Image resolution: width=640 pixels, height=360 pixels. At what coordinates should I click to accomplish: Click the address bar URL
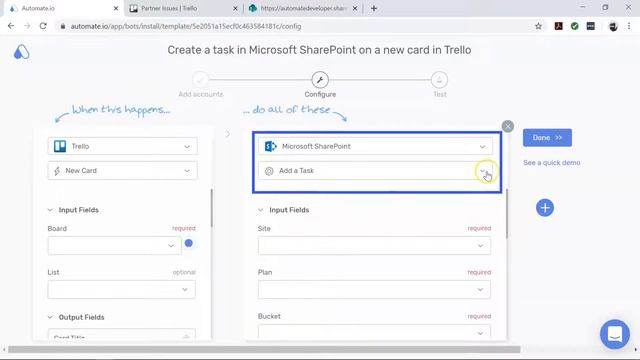[x=186, y=26]
